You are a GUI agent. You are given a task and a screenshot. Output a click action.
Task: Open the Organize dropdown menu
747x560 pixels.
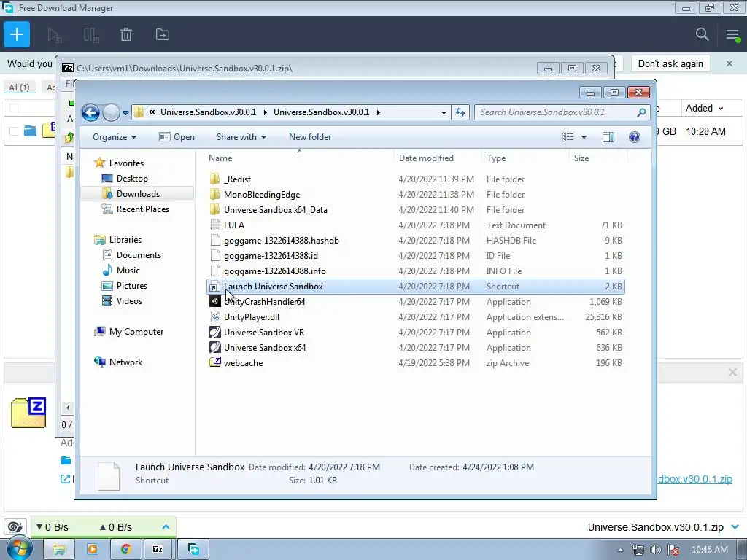pyautogui.click(x=115, y=137)
